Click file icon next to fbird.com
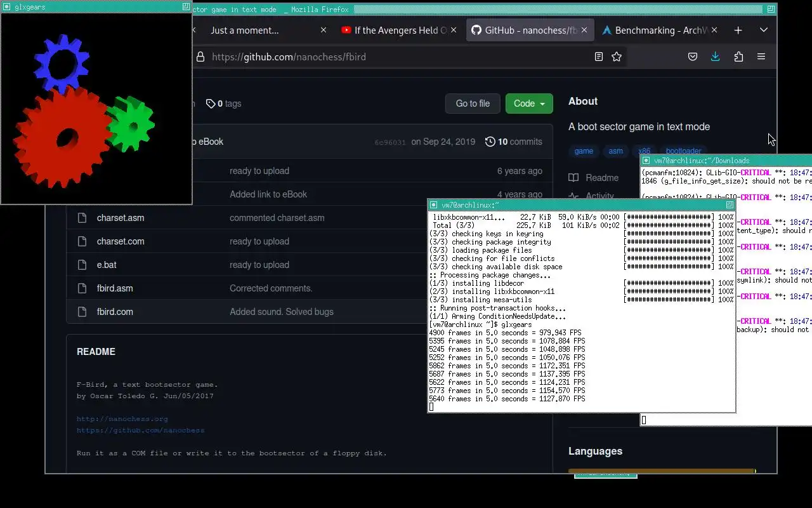The image size is (812, 508). 82,312
